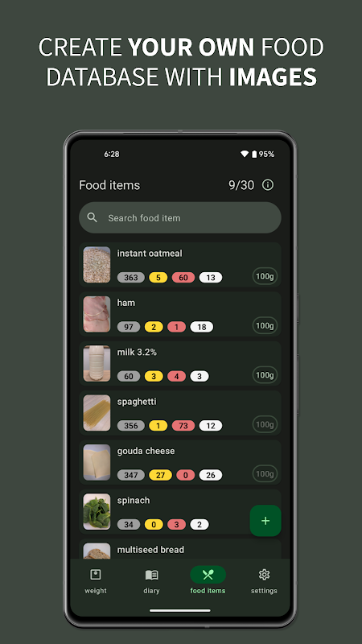
Task: Tap the yellow 27 fat chip on gouda
Action: coord(160,475)
